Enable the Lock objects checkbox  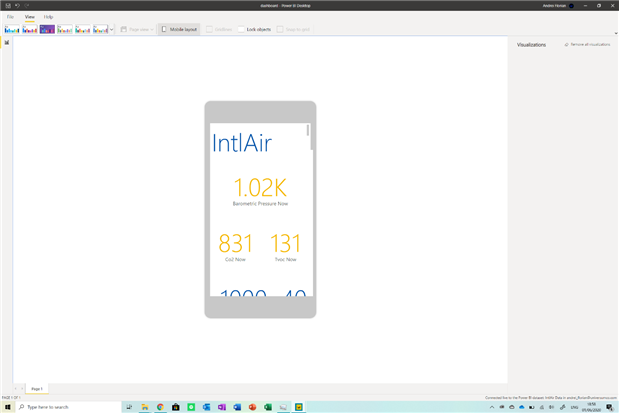[x=242, y=29]
